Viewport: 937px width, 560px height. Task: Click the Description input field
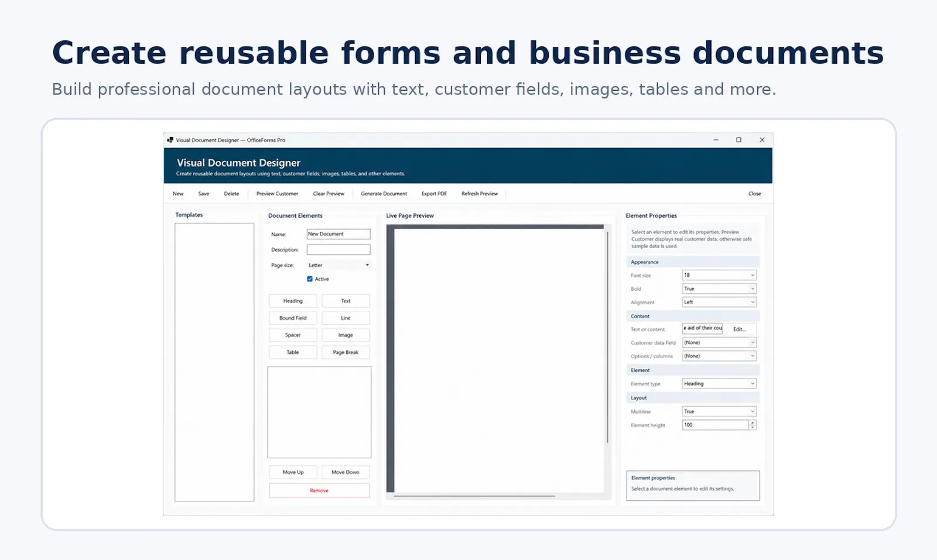pyautogui.click(x=338, y=250)
